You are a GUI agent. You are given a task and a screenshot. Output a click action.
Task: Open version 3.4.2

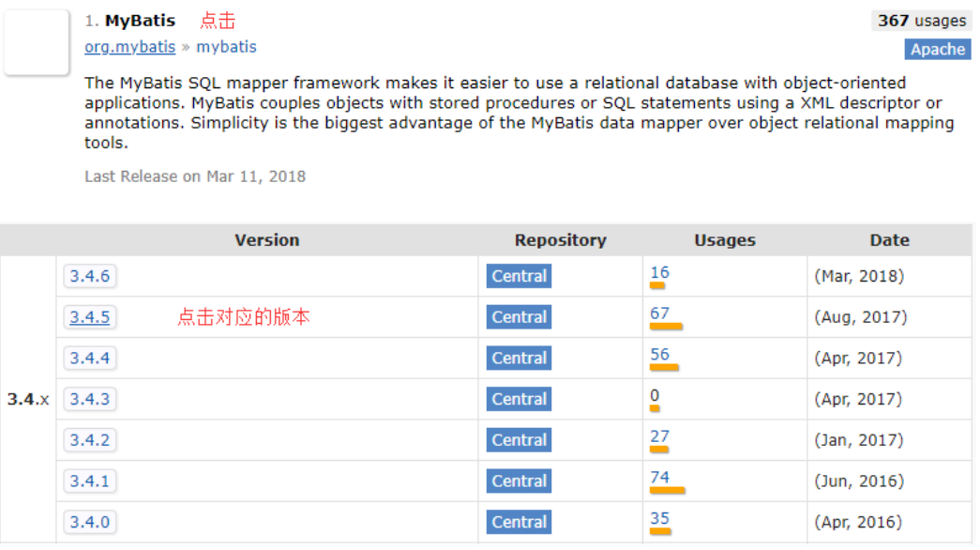89,440
